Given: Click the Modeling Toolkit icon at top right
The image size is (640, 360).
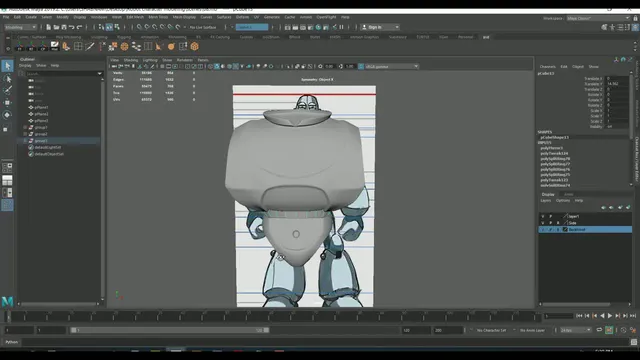Looking at the screenshot, I should 604,27.
